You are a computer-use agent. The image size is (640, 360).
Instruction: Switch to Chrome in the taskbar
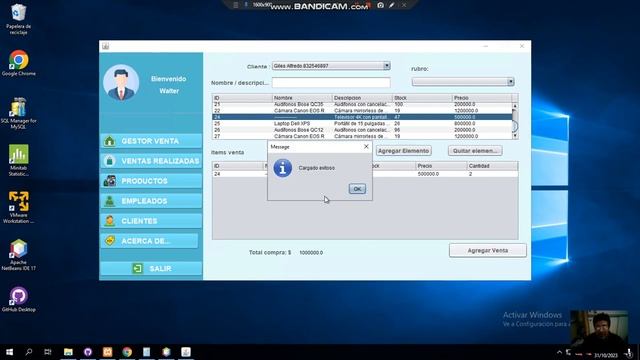[x=127, y=352]
